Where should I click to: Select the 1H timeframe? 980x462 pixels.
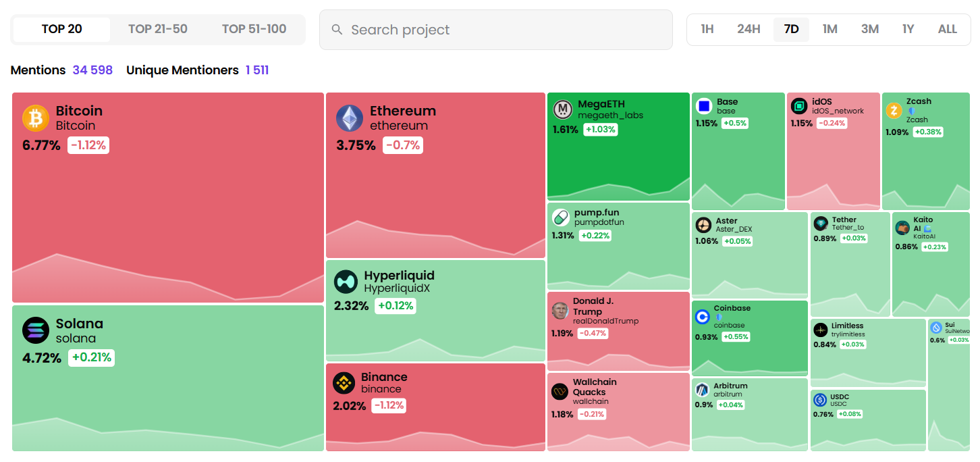tap(707, 29)
